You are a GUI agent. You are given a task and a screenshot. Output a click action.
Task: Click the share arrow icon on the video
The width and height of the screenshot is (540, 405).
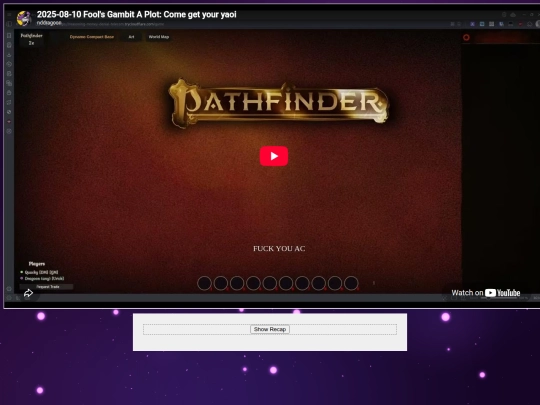click(x=28, y=293)
